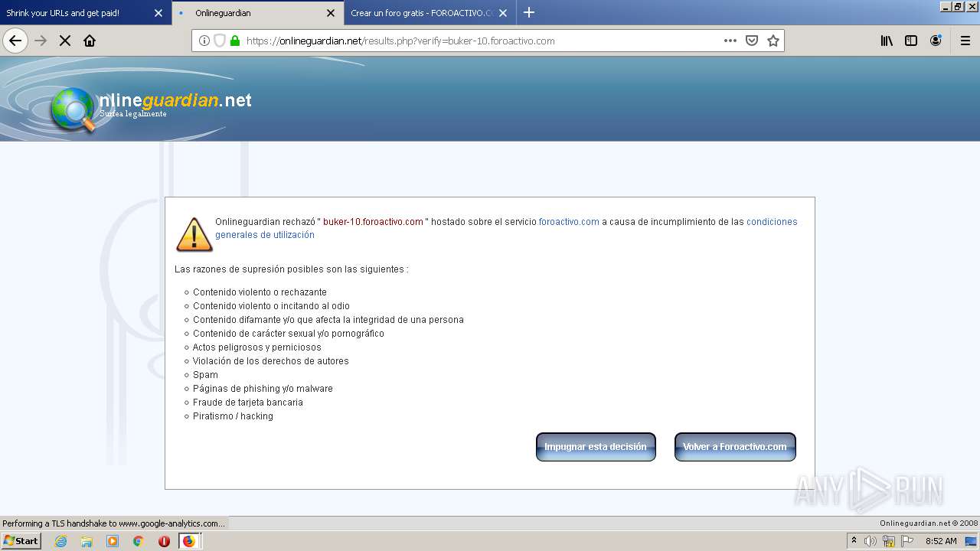980x551 pixels.
Task: Open a new tab
Action: coord(529,12)
